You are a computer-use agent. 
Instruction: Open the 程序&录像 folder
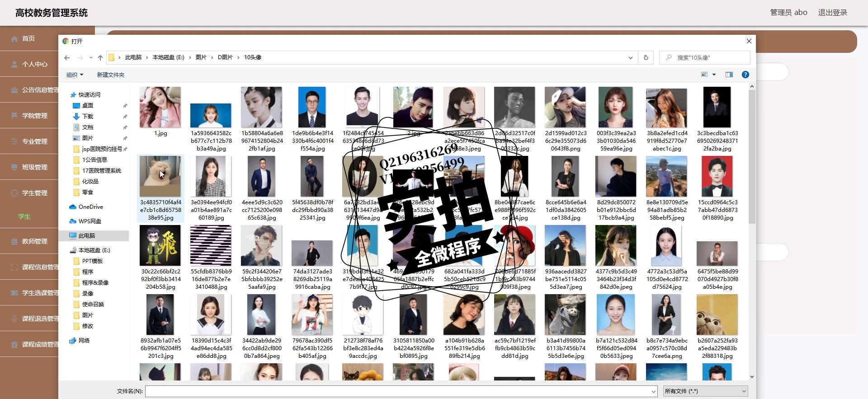pyautogui.click(x=95, y=282)
